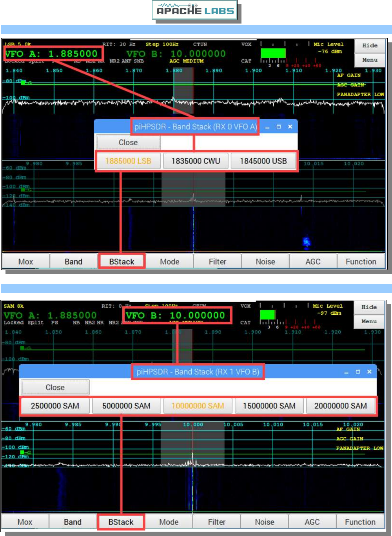Image resolution: width=392 pixels, height=536 pixels.
Task: Open Filter menu in lower SAM screen
Action: pyautogui.click(x=216, y=522)
